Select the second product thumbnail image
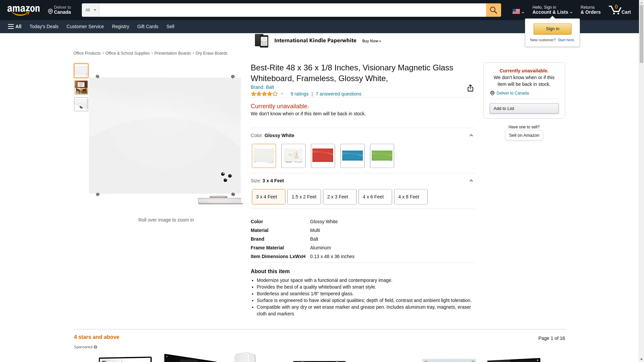 (81, 87)
